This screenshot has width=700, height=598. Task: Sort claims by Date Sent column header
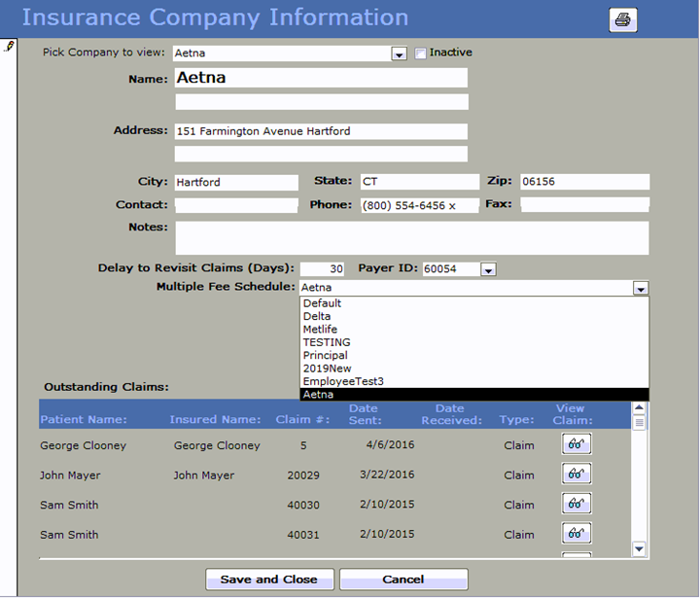(x=364, y=414)
